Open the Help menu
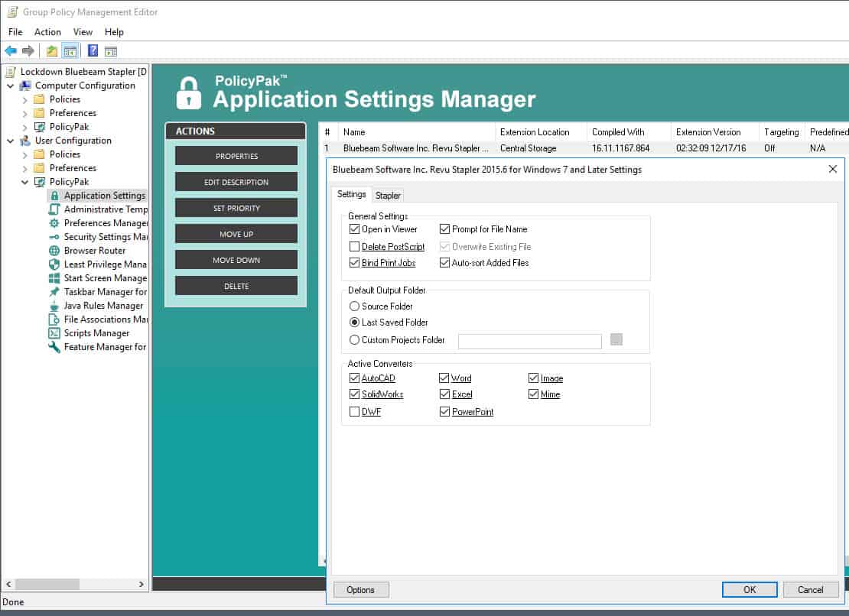The width and height of the screenshot is (849, 616). pos(114,32)
